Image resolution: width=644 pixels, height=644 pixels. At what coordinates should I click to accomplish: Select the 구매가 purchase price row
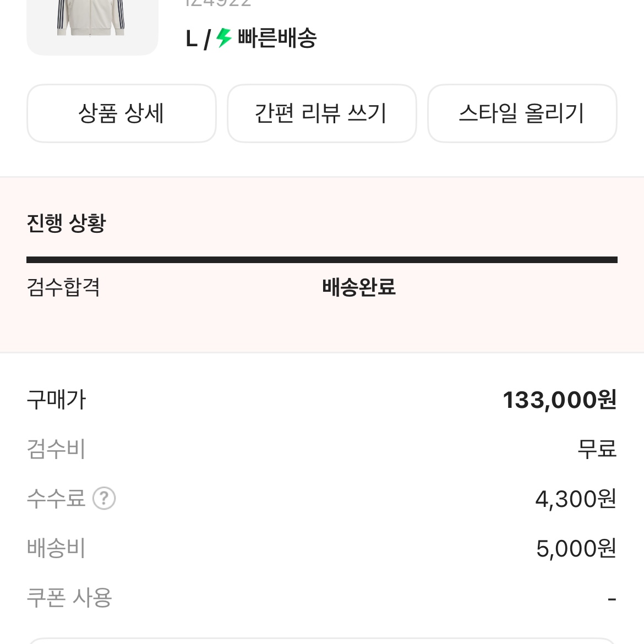tap(56, 400)
